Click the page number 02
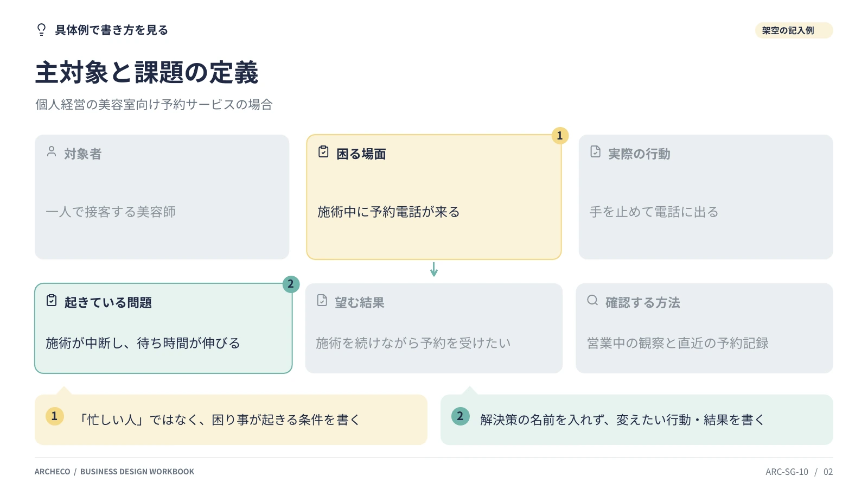 point(828,472)
